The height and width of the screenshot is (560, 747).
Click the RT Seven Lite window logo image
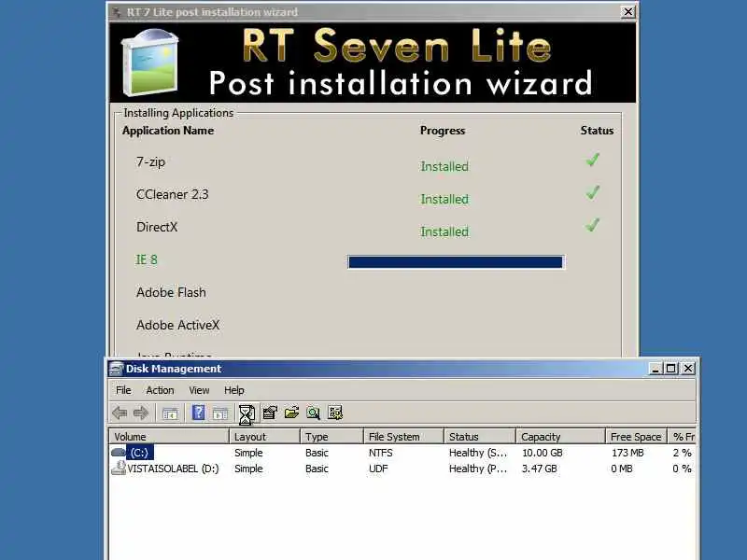150,63
